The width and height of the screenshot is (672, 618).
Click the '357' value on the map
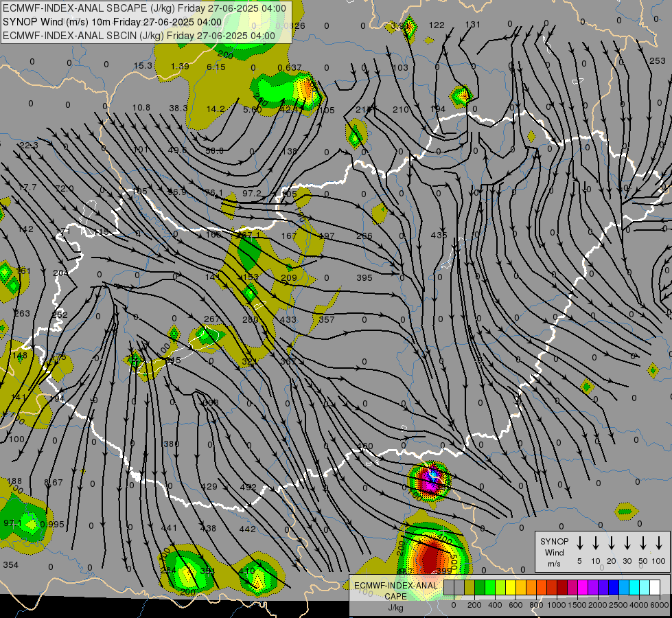tap(326, 319)
